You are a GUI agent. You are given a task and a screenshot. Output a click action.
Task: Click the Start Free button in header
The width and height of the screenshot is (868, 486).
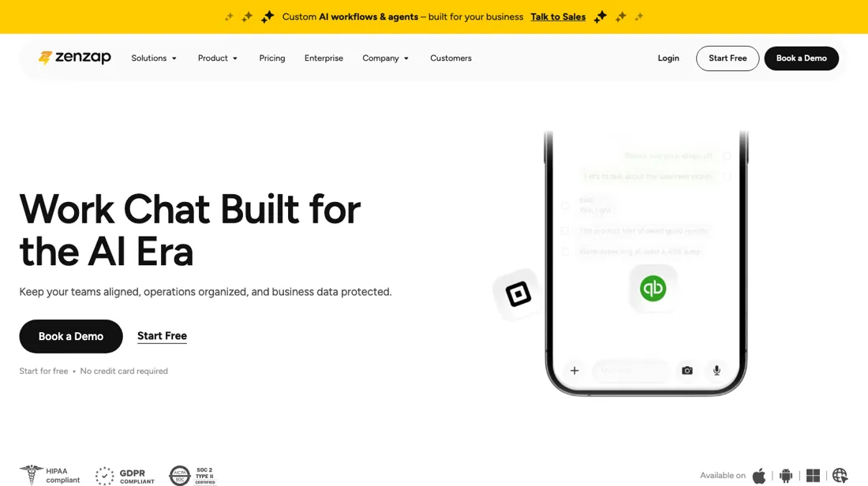(728, 58)
